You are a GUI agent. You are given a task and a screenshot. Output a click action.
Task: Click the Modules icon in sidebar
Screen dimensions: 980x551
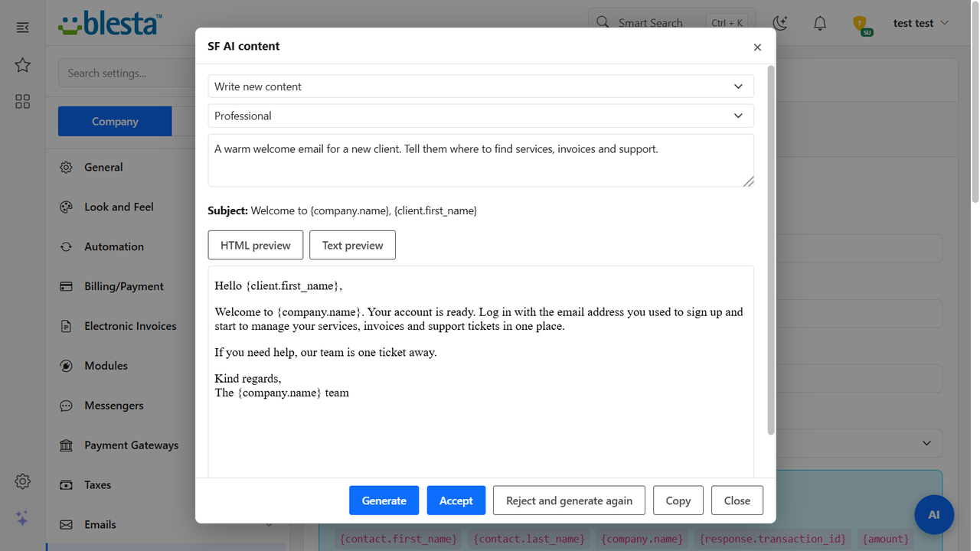click(67, 367)
